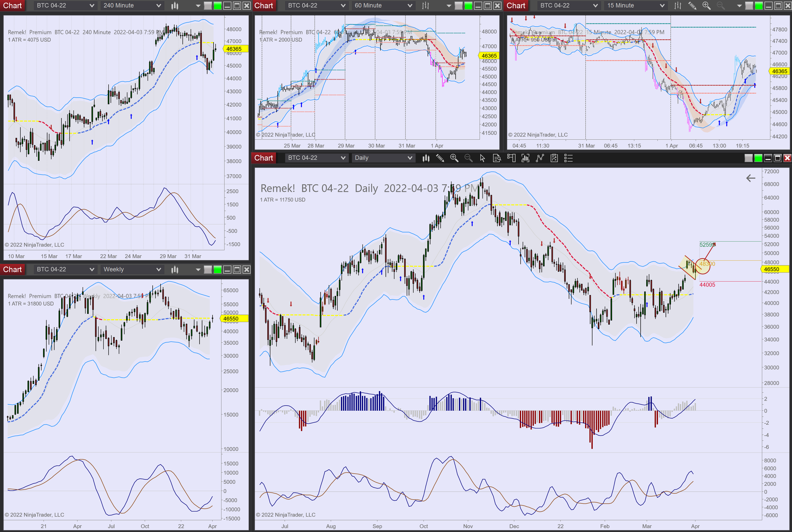The image size is (792, 532).
Task: Toggle gray interval link on 60 Minute chart
Action: [458, 5]
